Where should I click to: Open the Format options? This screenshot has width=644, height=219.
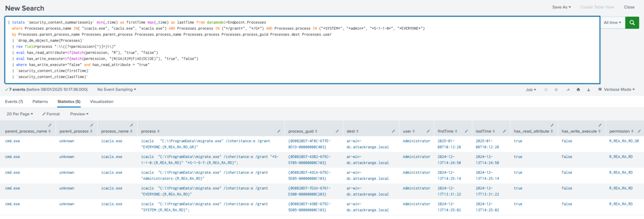tap(51, 114)
